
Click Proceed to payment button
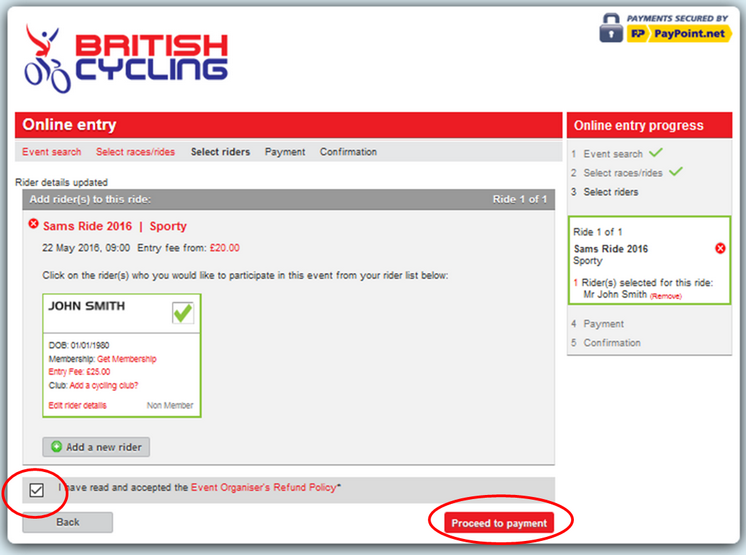coord(499,523)
